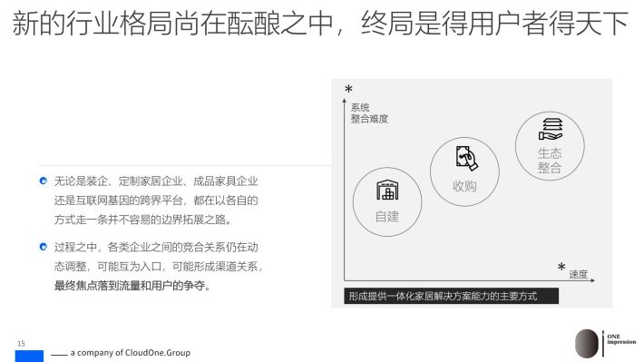Select the 自建 circle in the chart
The height and width of the screenshot is (362, 644).
pyautogui.click(x=387, y=201)
